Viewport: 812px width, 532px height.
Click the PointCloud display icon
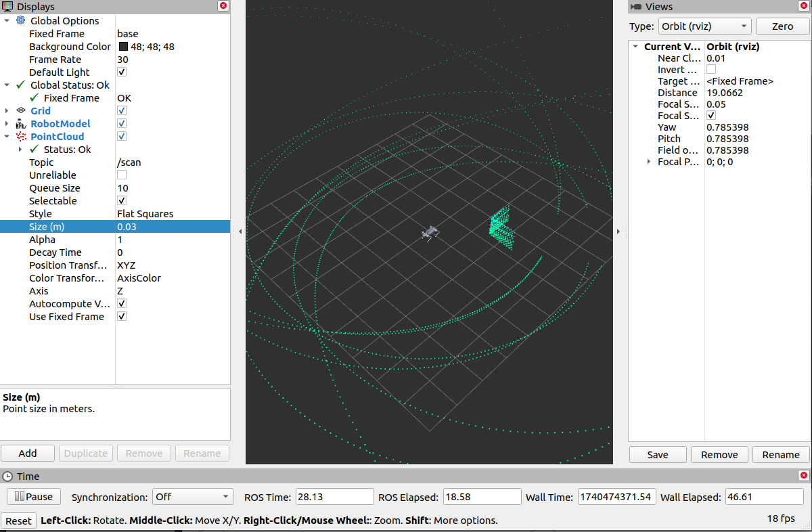coord(21,137)
